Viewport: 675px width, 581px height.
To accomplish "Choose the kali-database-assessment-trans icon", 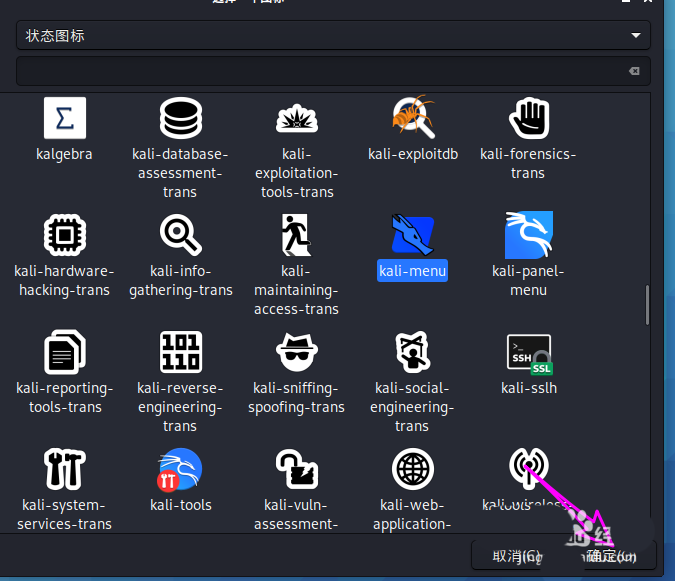I will pos(180,118).
